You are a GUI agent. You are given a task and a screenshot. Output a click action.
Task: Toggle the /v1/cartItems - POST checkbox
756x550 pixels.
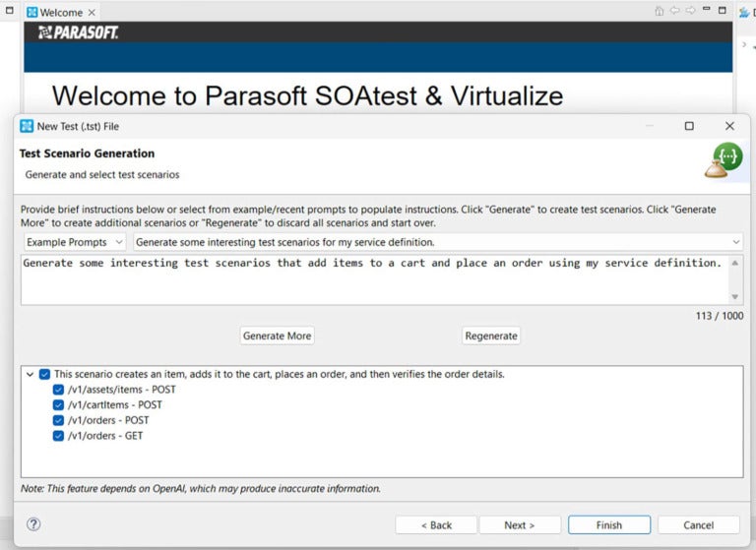pos(59,404)
